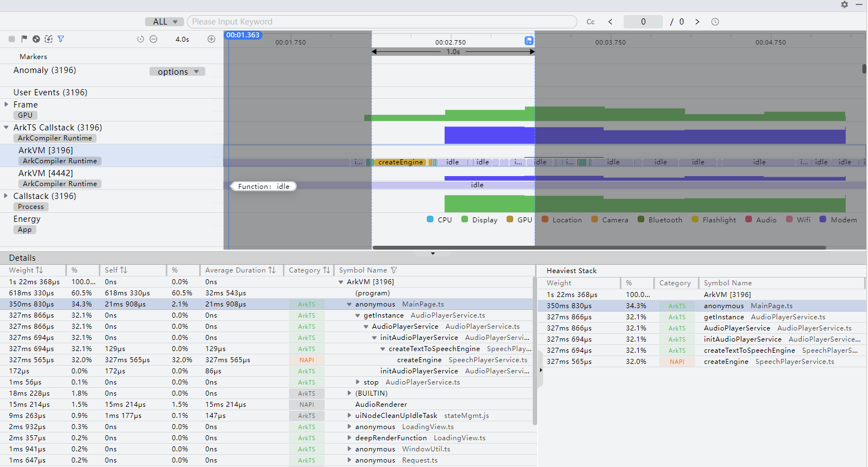This screenshot has width=868, height=467.
Task: Click the search keyword input field
Action: 382,22
